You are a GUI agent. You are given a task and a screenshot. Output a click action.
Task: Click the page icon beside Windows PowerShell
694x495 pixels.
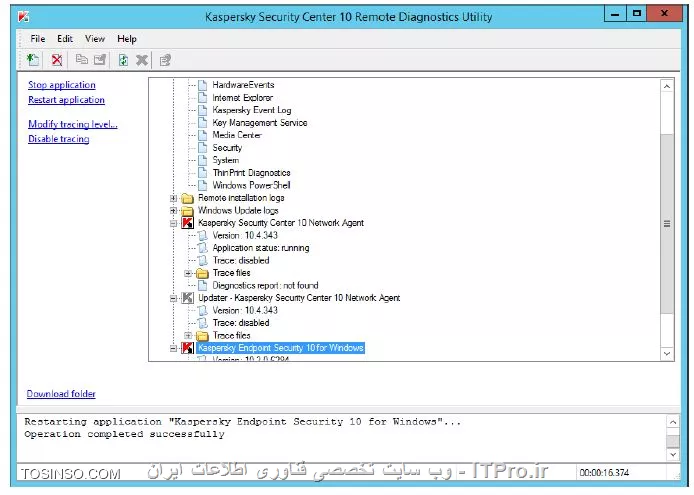202,185
